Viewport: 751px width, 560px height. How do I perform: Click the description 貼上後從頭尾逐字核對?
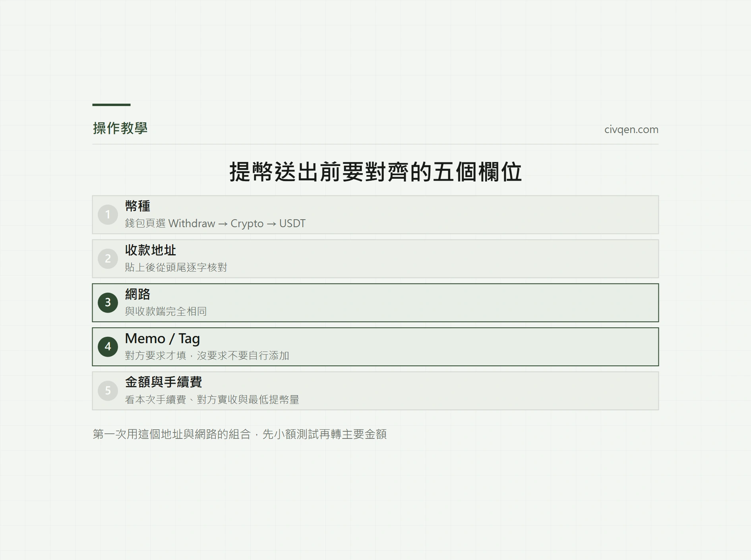[x=176, y=268]
